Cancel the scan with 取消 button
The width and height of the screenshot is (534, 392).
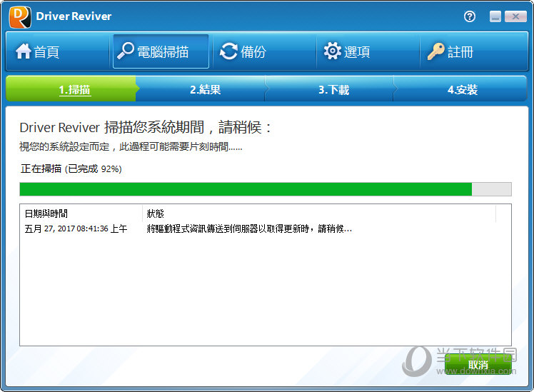point(478,365)
